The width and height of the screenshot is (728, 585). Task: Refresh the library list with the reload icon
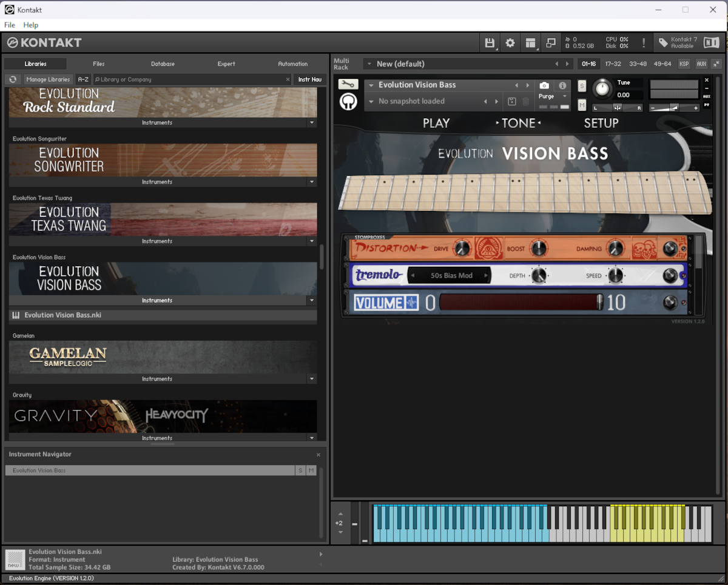click(x=13, y=79)
